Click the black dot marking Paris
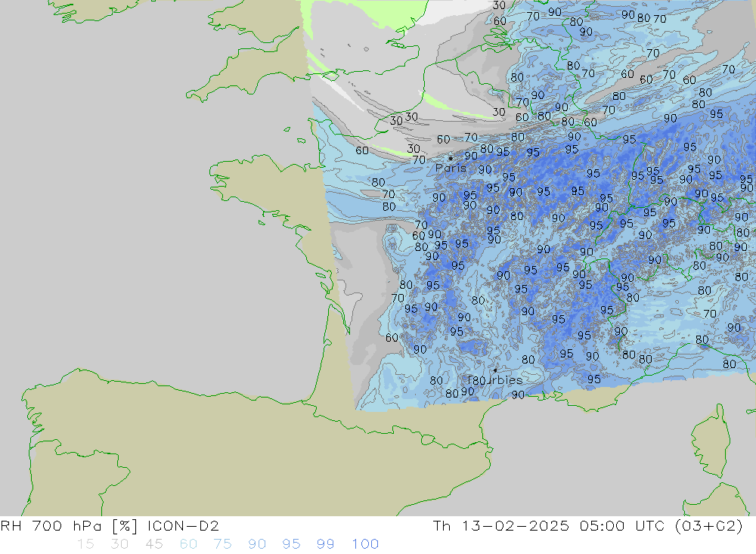 click(x=451, y=158)
